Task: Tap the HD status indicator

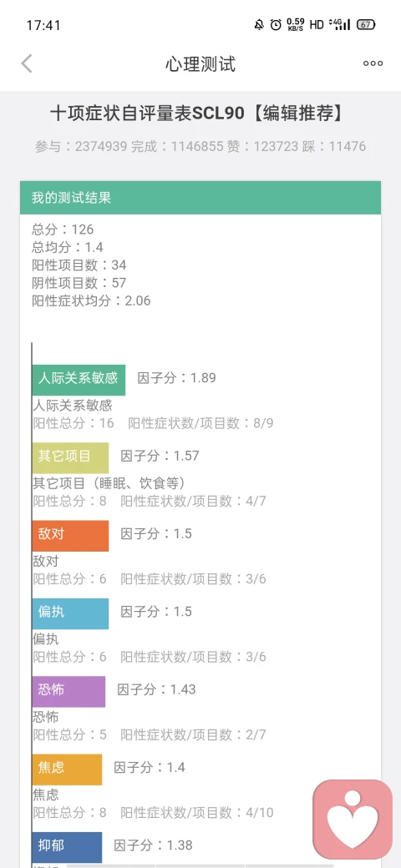Action: pos(317,24)
